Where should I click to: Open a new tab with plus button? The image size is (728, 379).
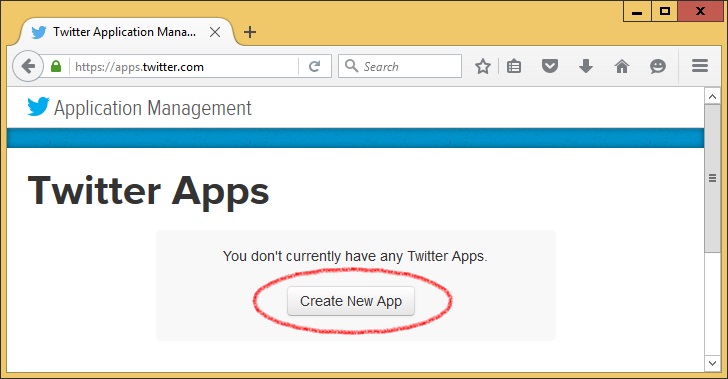point(250,32)
